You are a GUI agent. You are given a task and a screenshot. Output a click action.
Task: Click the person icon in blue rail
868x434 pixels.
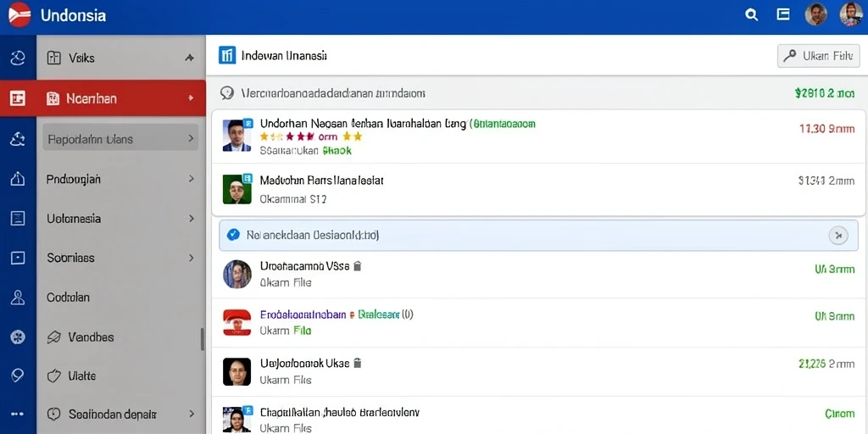[18, 298]
